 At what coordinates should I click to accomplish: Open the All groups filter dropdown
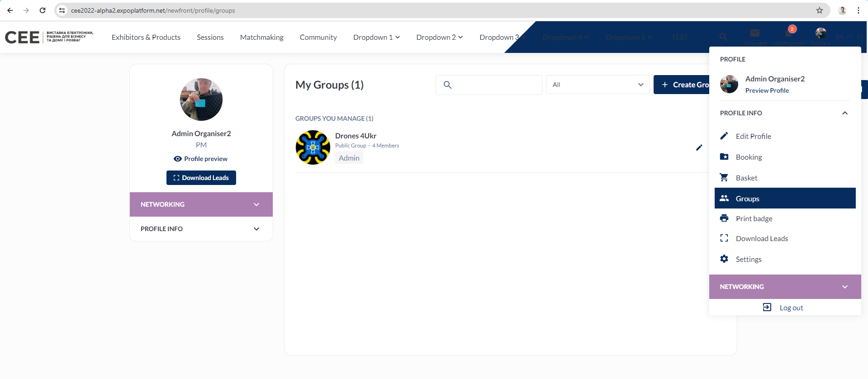(598, 85)
